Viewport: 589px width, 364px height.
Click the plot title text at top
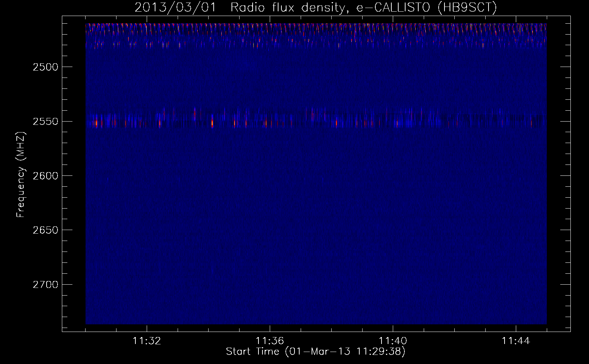[316, 8]
